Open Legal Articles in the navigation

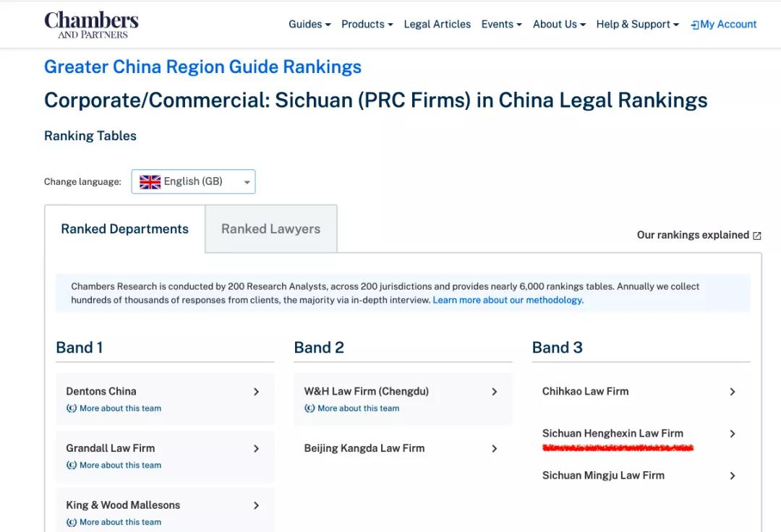[437, 25]
